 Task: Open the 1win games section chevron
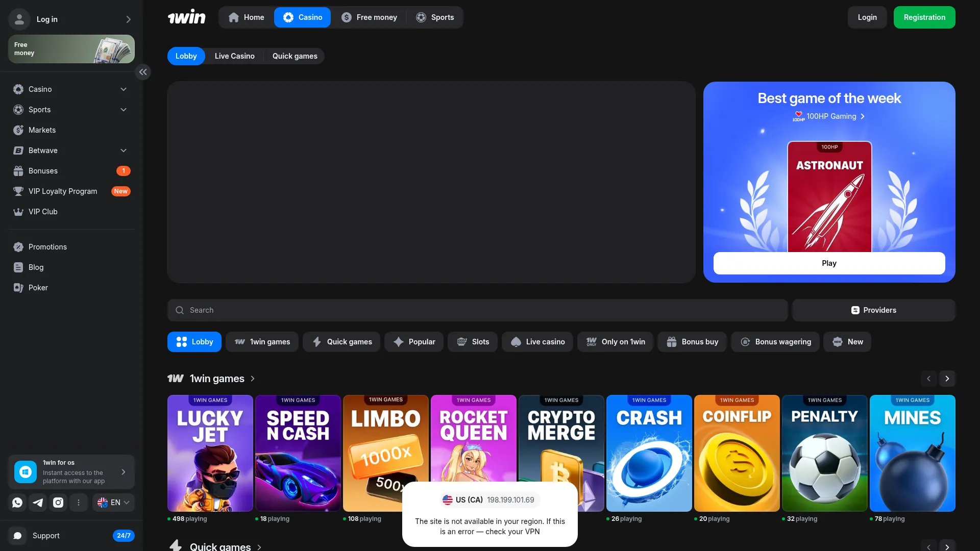pyautogui.click(x=253, y=379)
